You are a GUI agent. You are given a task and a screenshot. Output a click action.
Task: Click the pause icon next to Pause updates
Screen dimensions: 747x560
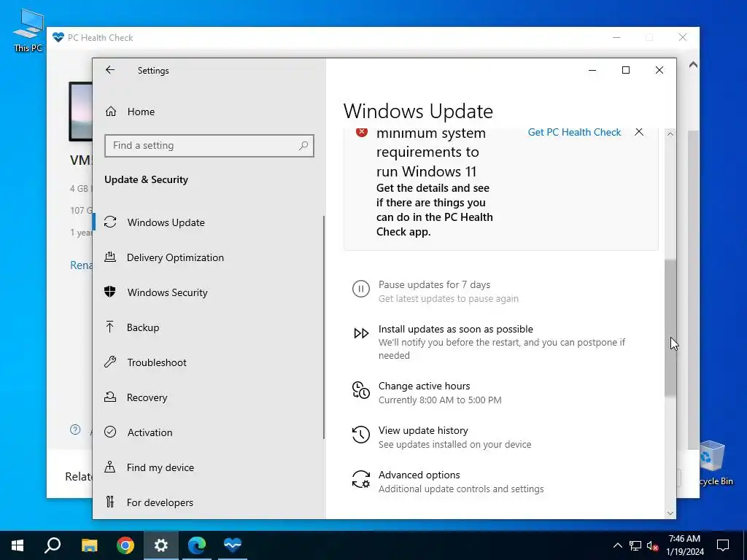point(360,289)
